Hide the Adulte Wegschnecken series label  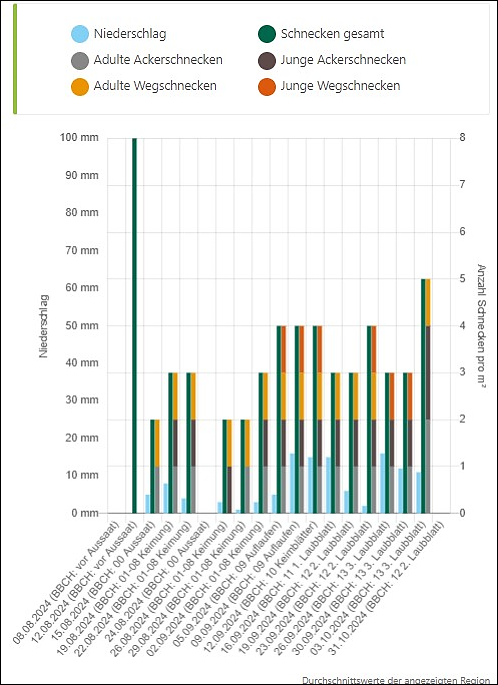click(155, 86)
